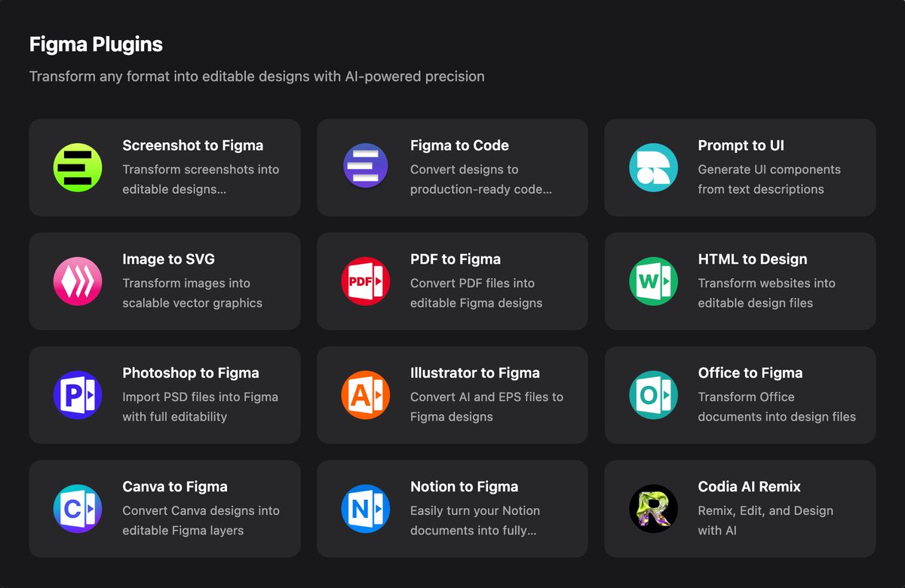The width and height of the screenshot is (905, 588).
Task: Click description "Convert PDF files into editable Figma designs"
Action: (x=477, y=293)
